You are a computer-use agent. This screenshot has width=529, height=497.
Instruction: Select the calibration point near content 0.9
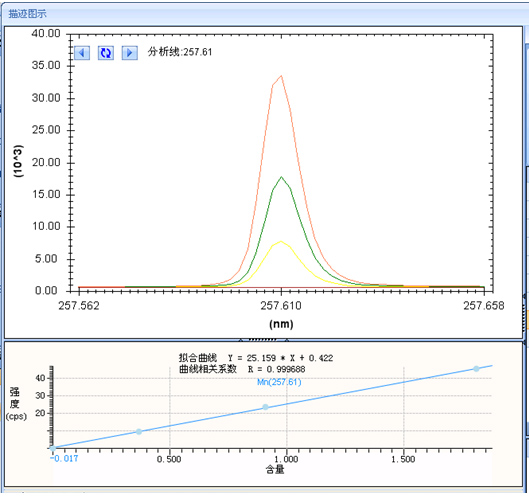point(266,407)
